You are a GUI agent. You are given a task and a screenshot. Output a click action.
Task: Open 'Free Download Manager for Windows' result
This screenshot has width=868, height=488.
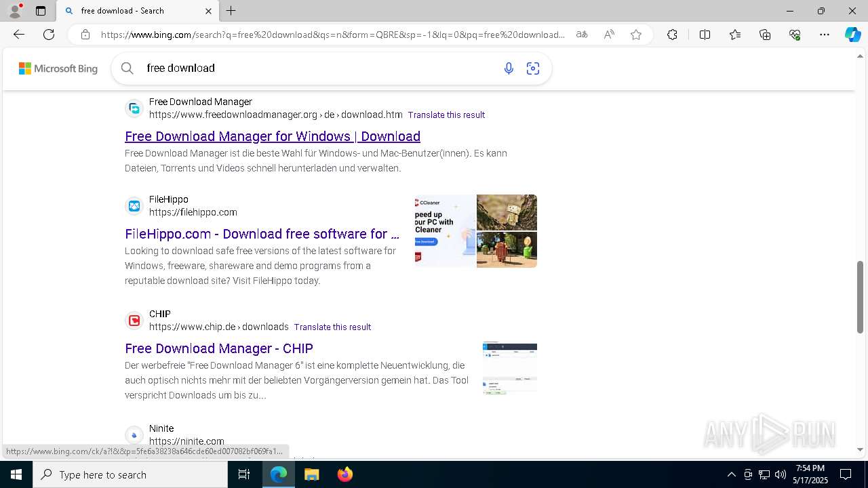(273, 136)
